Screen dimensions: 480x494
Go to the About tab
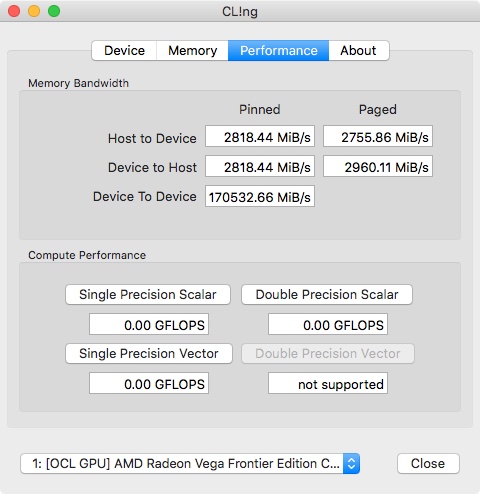click(359, 51)
